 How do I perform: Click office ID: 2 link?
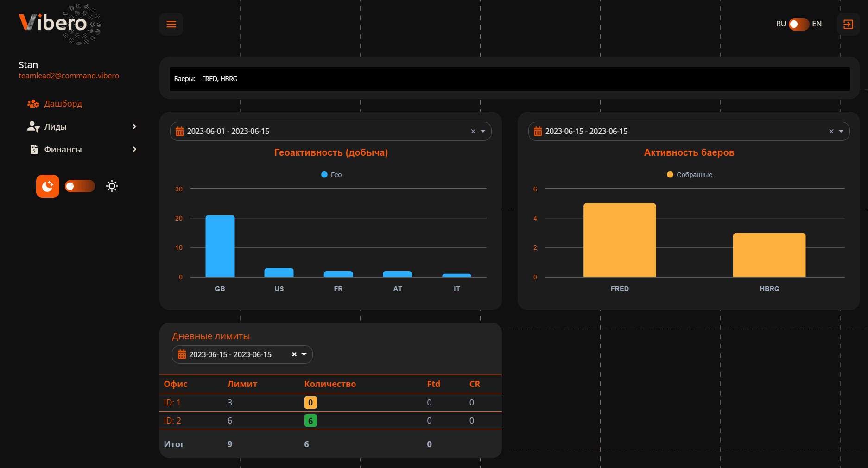click(x=172, y=421)
